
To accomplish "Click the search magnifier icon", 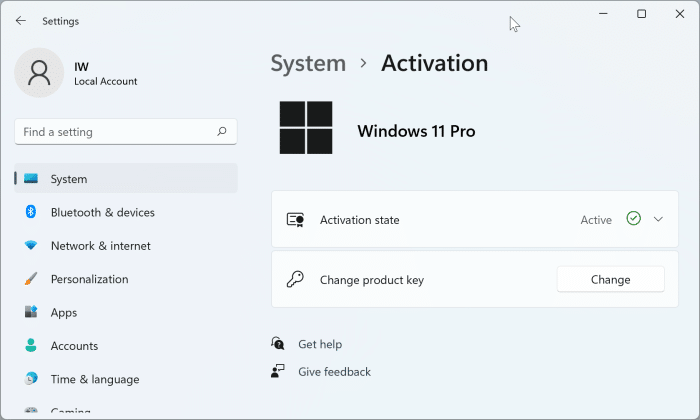I will 222,131.
